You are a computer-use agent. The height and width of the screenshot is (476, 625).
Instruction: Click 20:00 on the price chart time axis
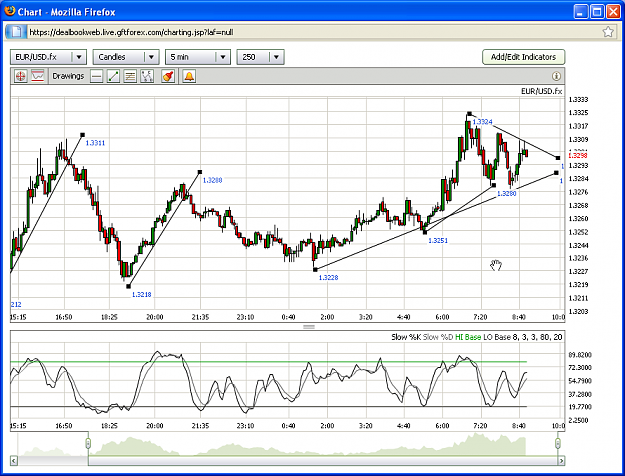click(155, 317)
